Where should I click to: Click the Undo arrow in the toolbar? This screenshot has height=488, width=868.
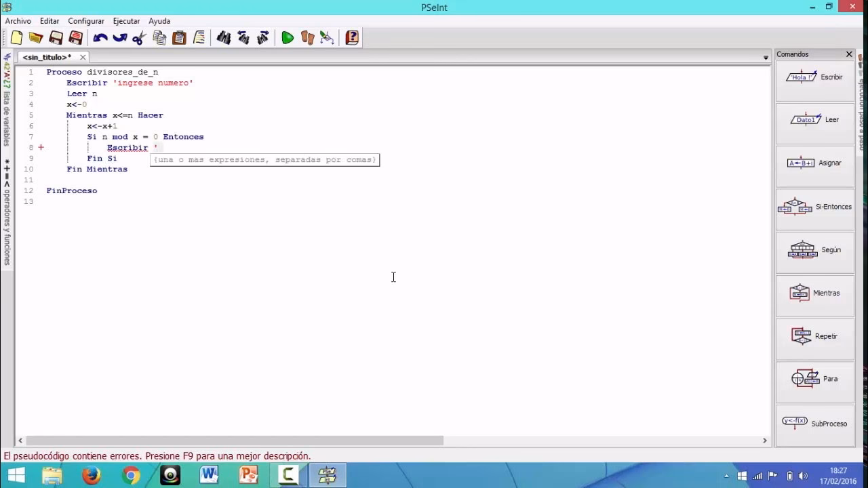(100, 38)
